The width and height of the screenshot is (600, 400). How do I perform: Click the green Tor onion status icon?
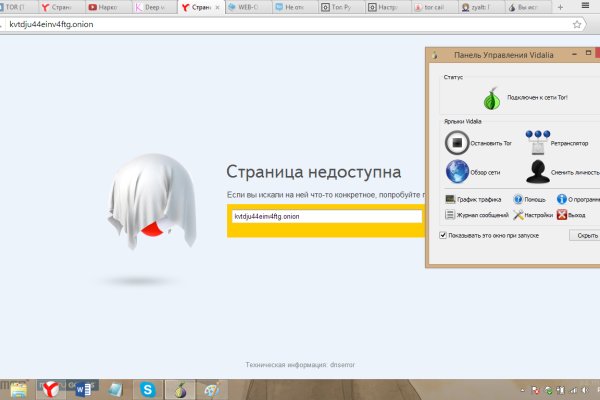[491, 98]
